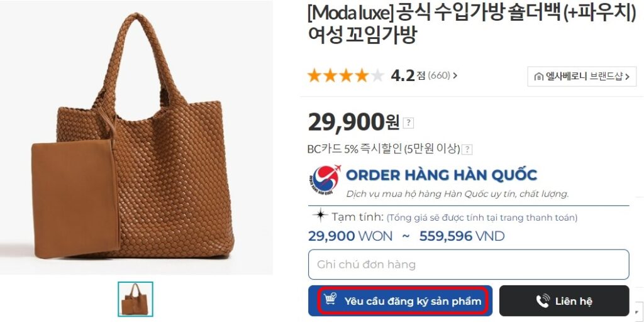Click the question mark icon beside 29,900원
This screenshot has width=644, height=323.
408,123
